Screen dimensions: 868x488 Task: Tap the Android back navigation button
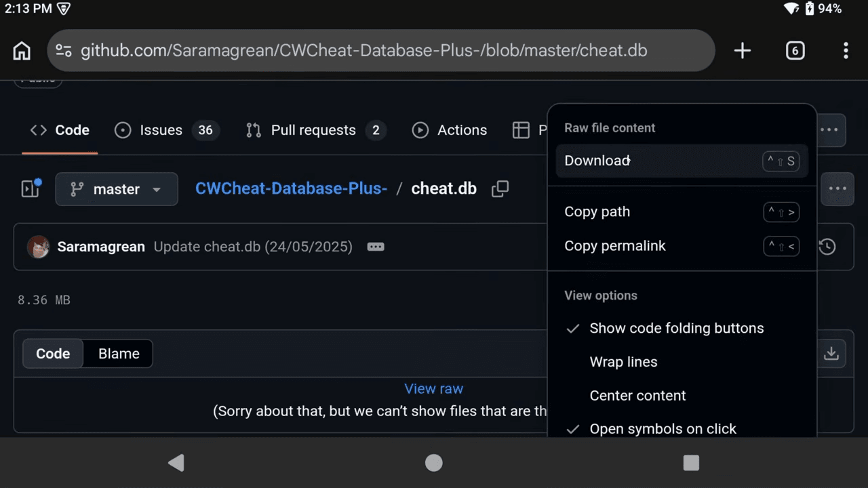coord(176,463)
